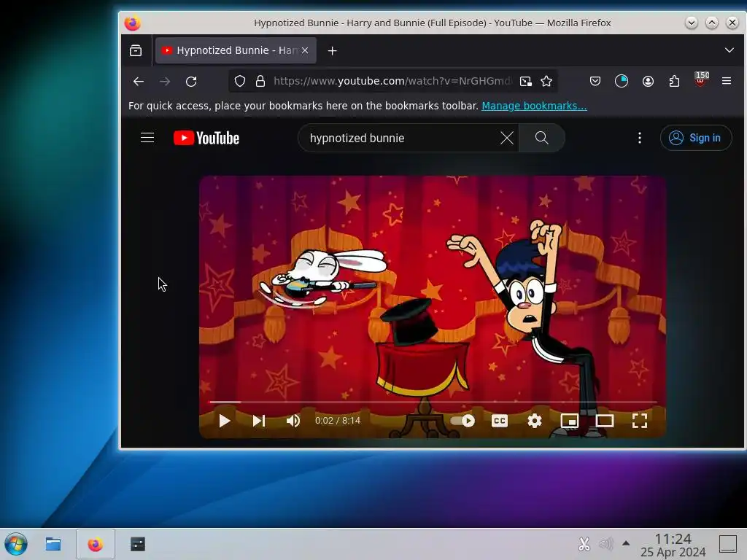The height and width of the screenshot is (560, 747).
Task: Open the clipboard scissors tray icon
Action: [x=584, y=544]
